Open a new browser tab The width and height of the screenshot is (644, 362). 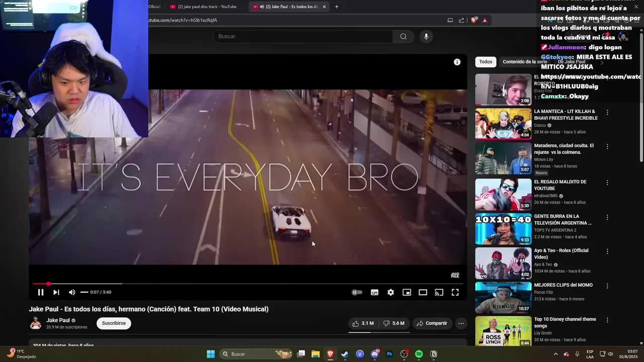[337, 7]
